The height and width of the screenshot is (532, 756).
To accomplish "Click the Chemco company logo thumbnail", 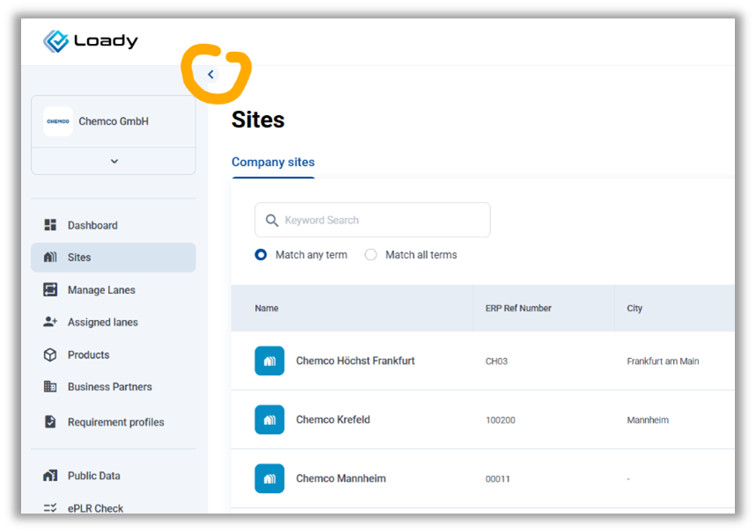I will click(x=58, y=121).
